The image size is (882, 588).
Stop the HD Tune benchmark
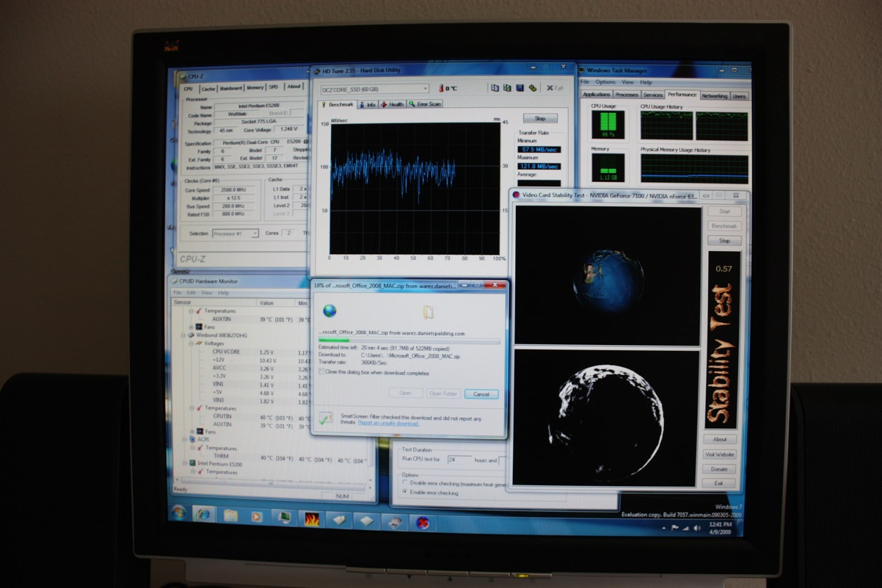tap(540, 118)
